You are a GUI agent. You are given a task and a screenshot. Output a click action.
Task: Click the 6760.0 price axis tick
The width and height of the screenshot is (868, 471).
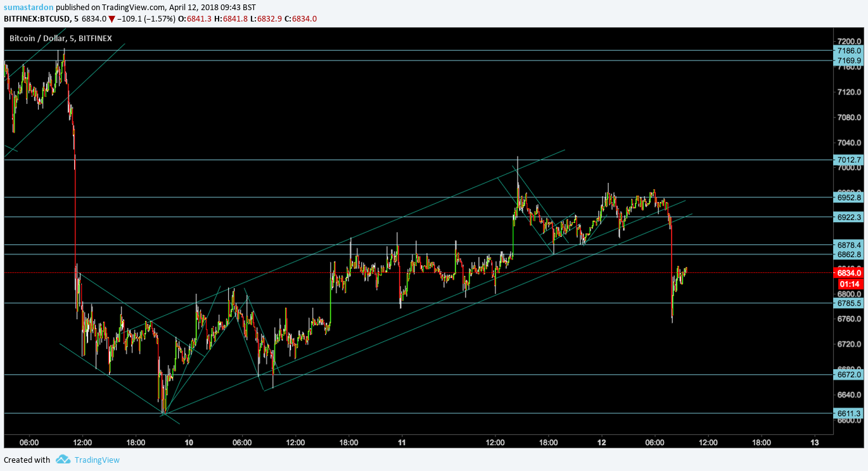click(849, 319)
